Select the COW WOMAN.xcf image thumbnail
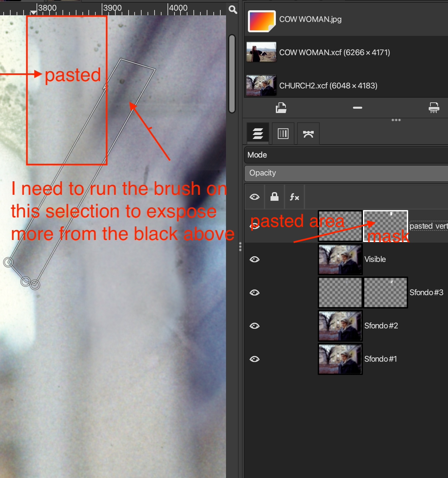The width and height of the screenshot is (448, 478). [261, 52]
